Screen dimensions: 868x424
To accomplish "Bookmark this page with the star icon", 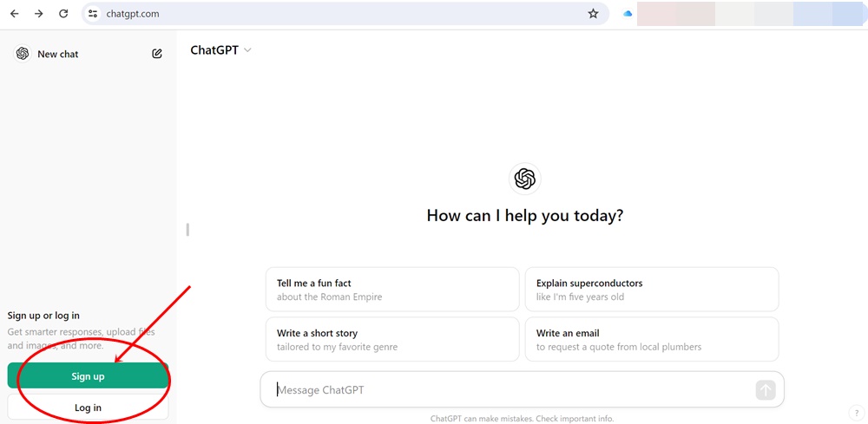I will click(593, 14).
